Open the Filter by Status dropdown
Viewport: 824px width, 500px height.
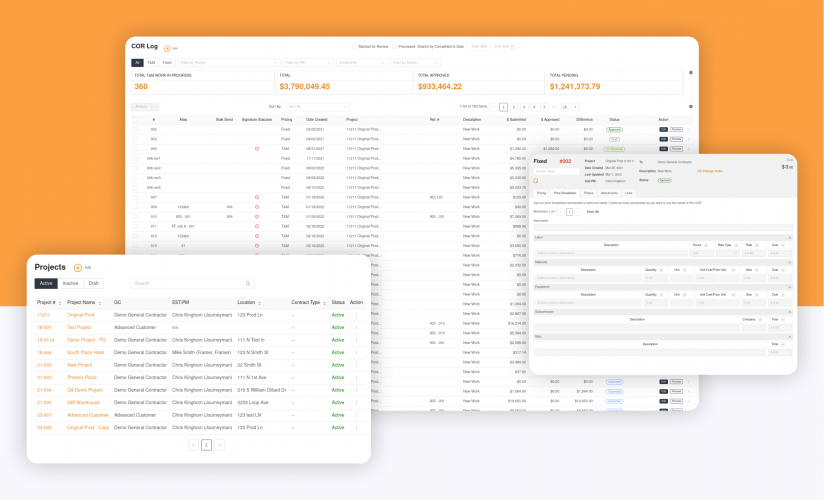point(415,63)
